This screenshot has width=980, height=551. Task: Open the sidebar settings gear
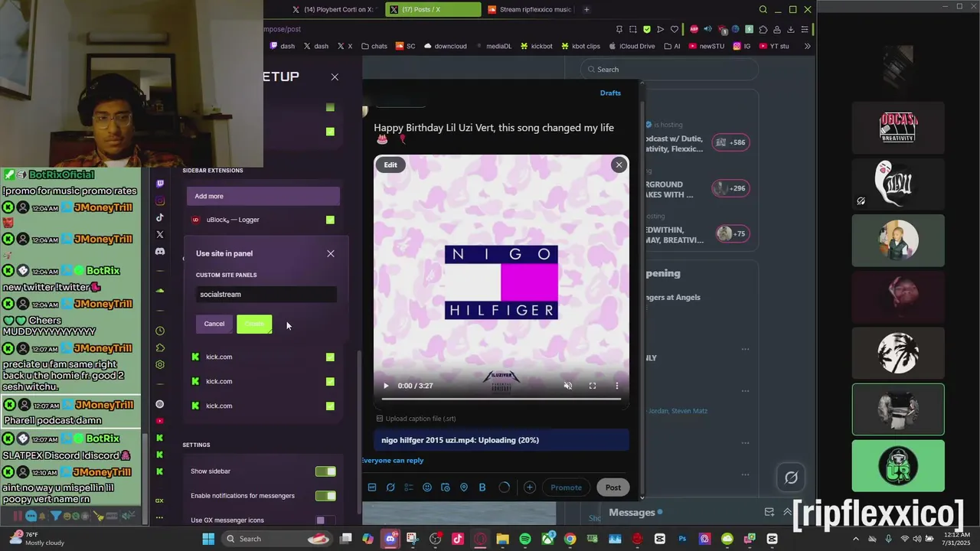160,365
